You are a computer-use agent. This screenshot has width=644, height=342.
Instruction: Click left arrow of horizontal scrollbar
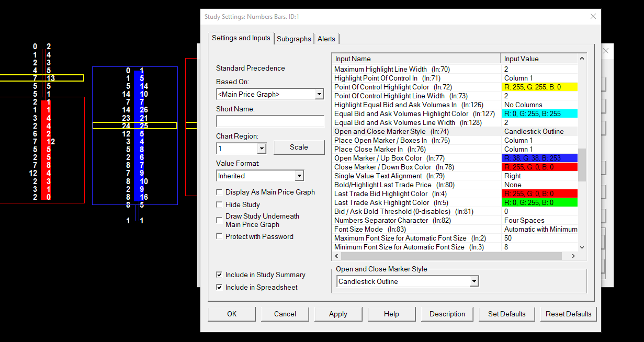[336, 256]
